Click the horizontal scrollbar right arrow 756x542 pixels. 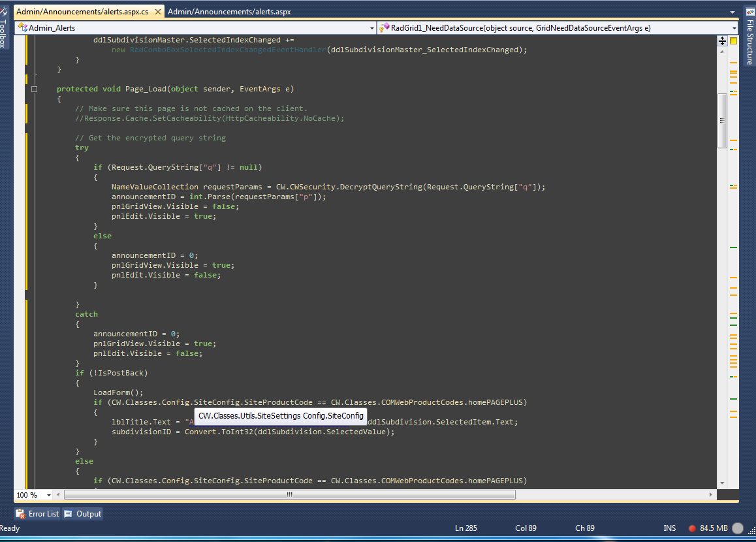coord(711,495)
